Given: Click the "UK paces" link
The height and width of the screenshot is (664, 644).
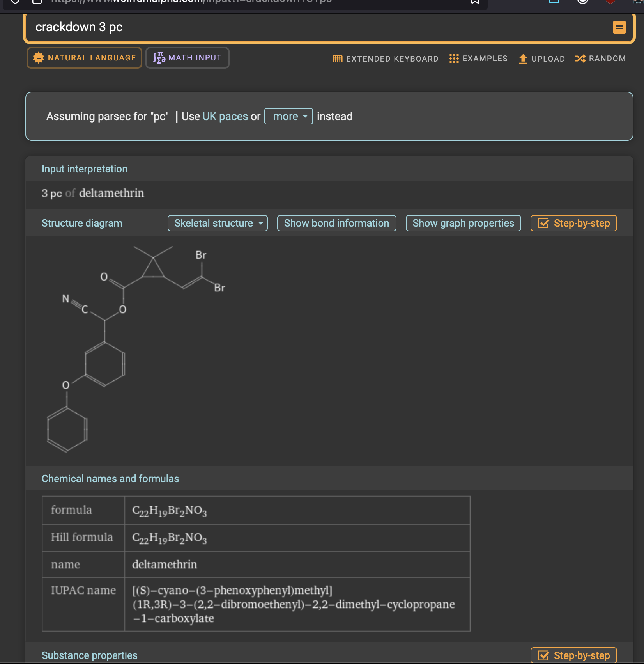Looking at the screenshot, I should (x=225, y=116).
